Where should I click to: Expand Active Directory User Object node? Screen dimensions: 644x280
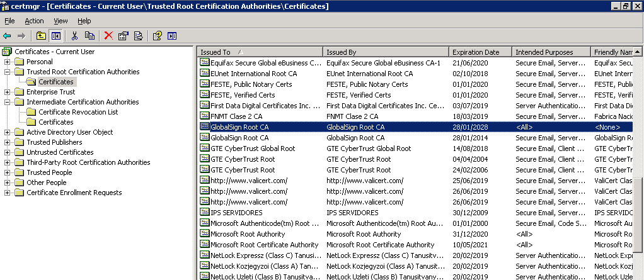point(8,132)
